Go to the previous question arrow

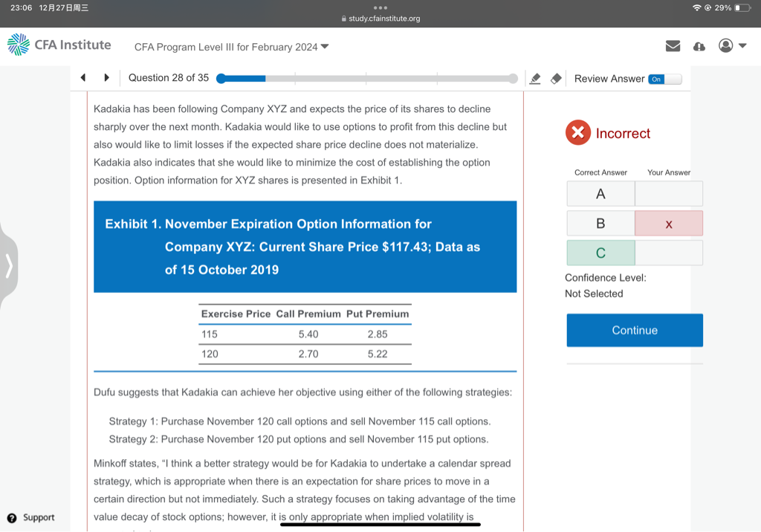pos(83,78)
